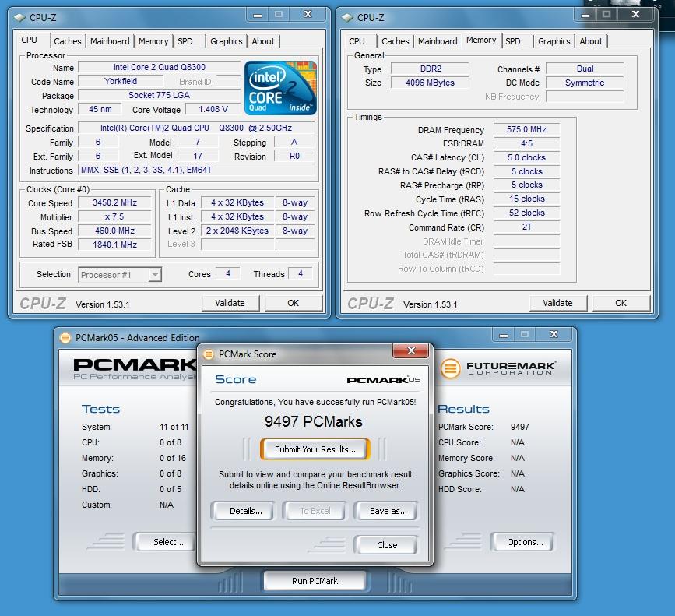Click the 9497 PCMarks score text

tap(314, 421)
